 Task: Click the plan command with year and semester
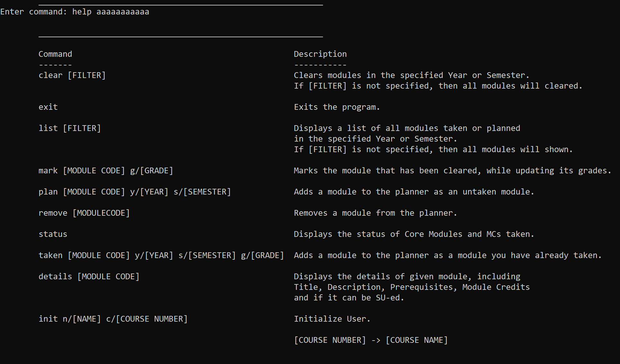pyautogui.click(x=135, y=192)
